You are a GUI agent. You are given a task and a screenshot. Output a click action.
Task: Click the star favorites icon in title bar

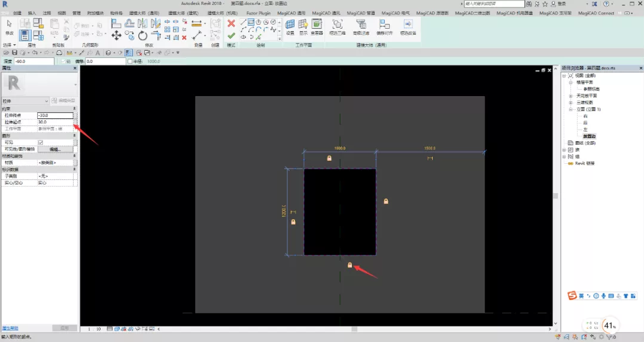click(545, 4)
